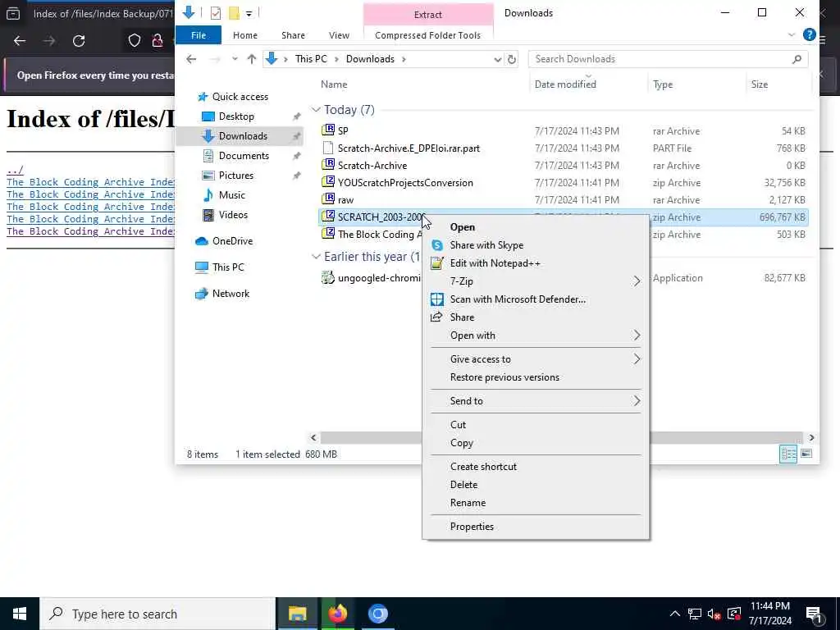Image resolution: width=840 pixels, height=630 pixels.
Task: Click the parent directory ../ link in Firefox
Action: tap(15, 170)
